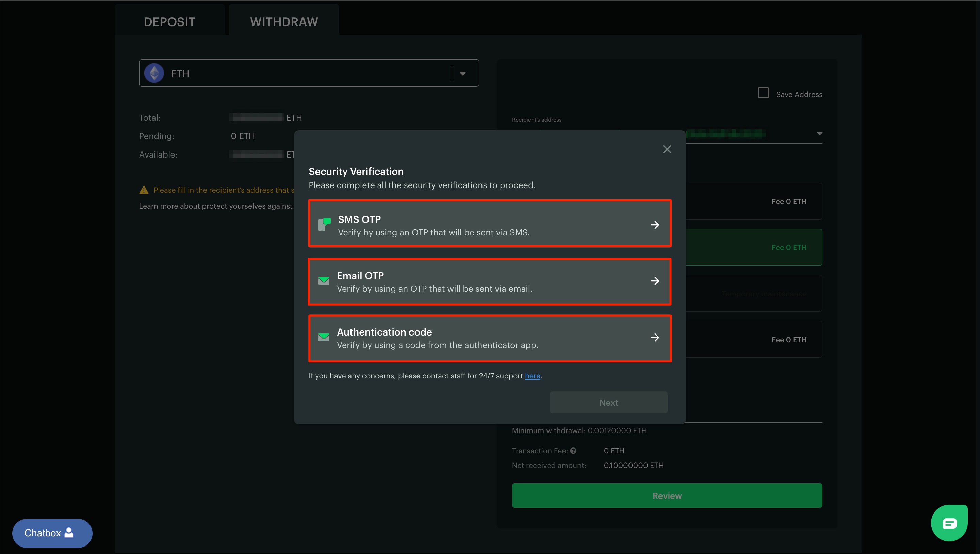Click the Ethereum coin logo
This screenshot has width=980, height=554.
click(154, 73)
